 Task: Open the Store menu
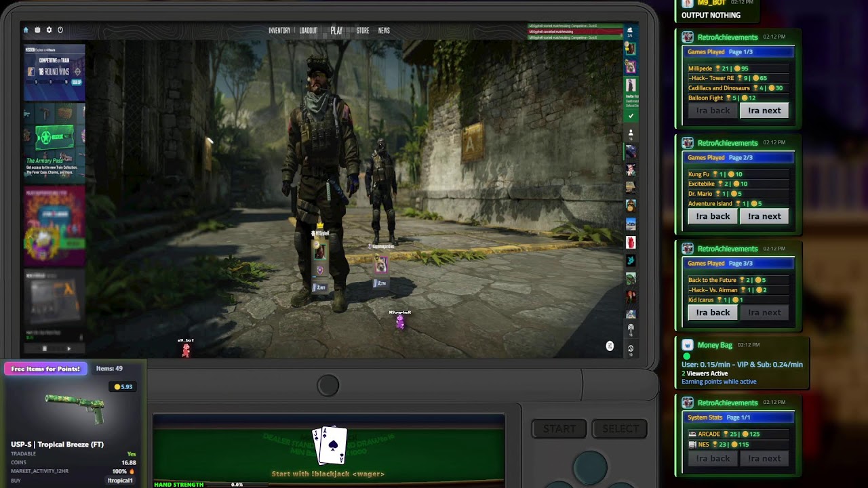point(363,30)
